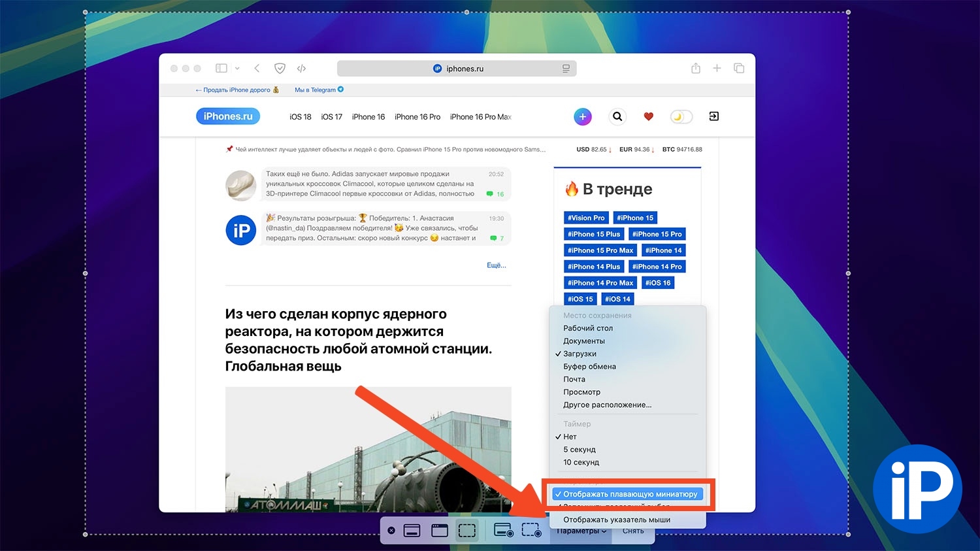Click the red heart icon
The width and height of the screenshot is (980, 551).
(648, 116)
